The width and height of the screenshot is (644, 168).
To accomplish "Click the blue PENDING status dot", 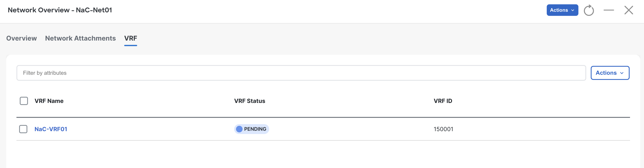I will coord(239,129).
